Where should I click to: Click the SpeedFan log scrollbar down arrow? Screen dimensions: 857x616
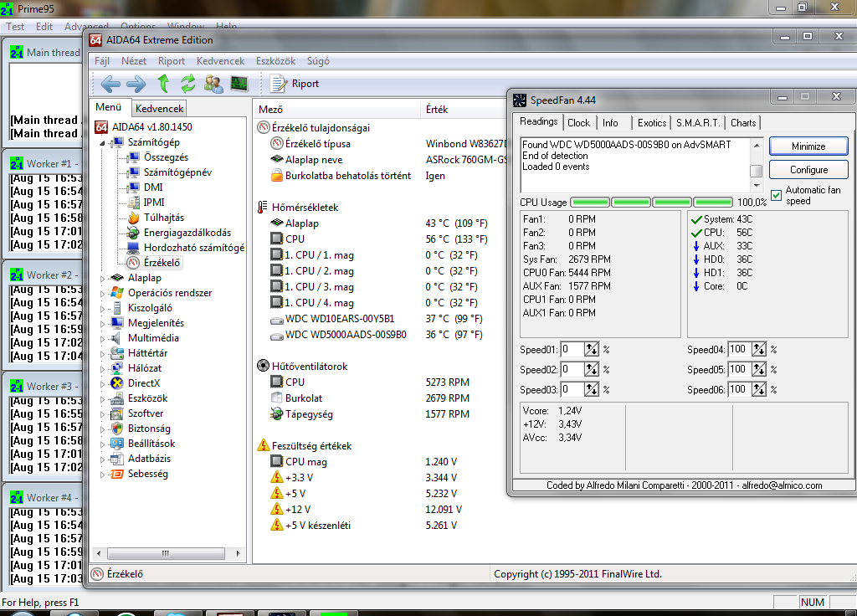[757, 186]
